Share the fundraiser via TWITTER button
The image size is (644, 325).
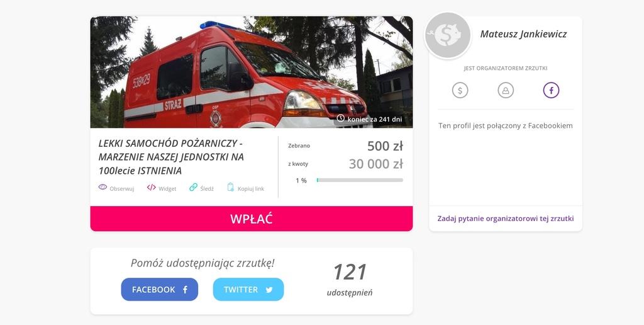pos(248,289)
